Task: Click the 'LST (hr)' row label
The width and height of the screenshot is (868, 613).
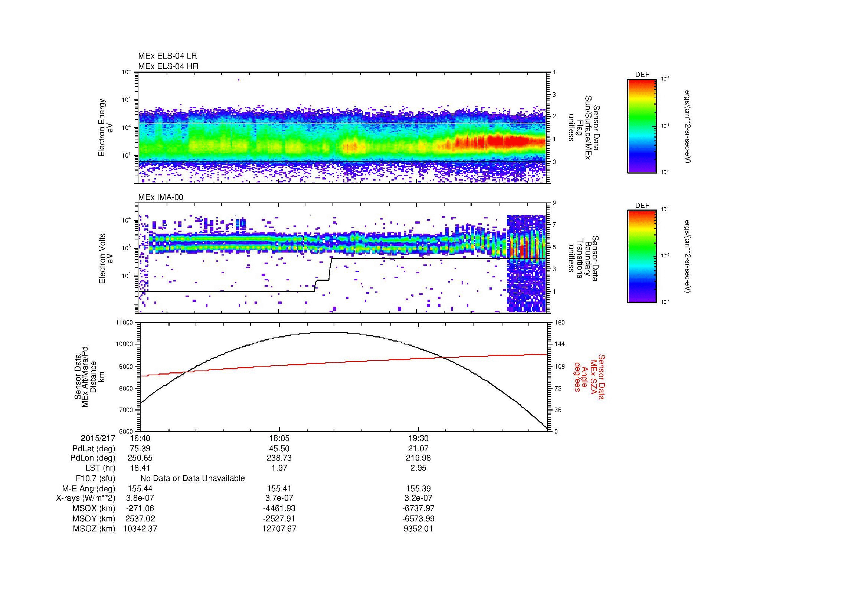Action: 100,468
